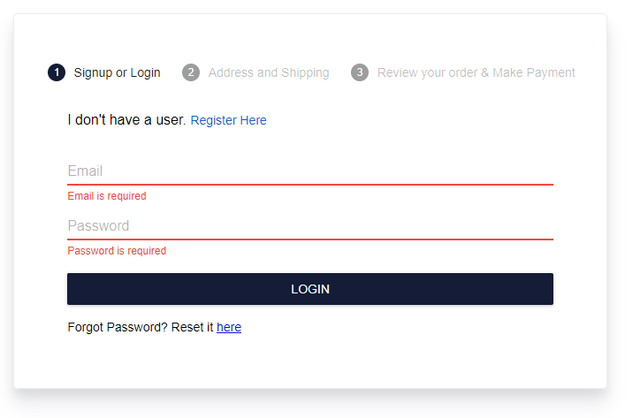Click the step 2 number circle
Viewport: 640px width, 418px height.
pyautogui.click(x=191, y=73)
